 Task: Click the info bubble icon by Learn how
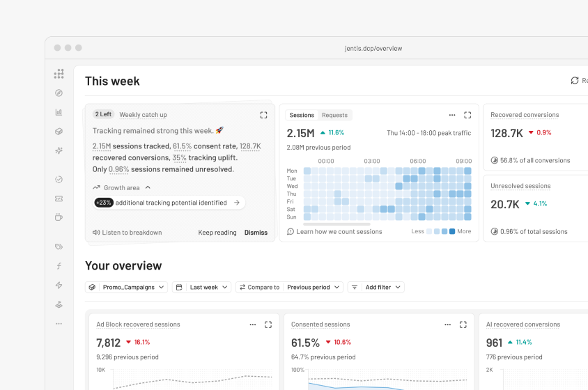coord(291,232)
